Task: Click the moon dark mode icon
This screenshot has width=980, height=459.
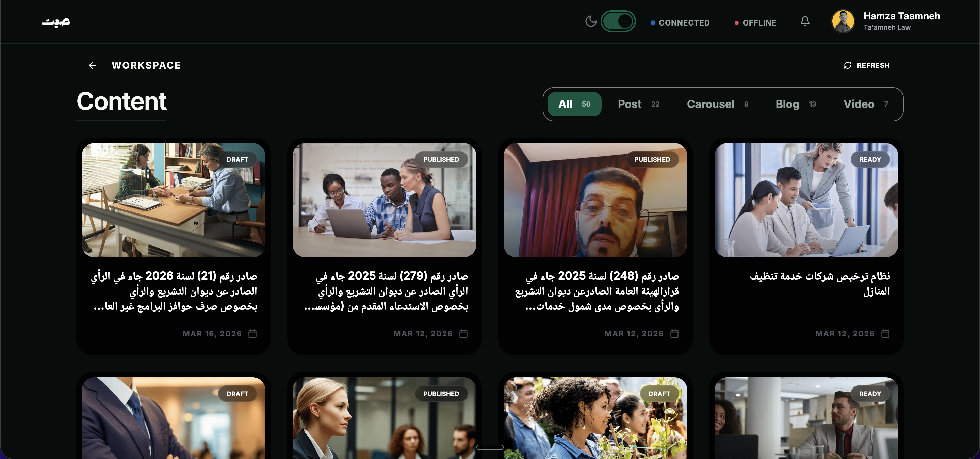Action: tap(591, 21)
